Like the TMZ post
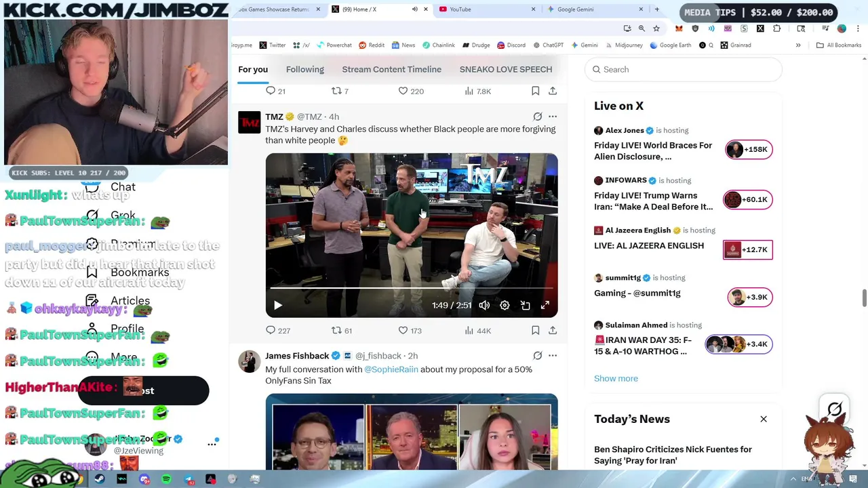This screenshot has width=868, height=488. click(x=410, y=330)
